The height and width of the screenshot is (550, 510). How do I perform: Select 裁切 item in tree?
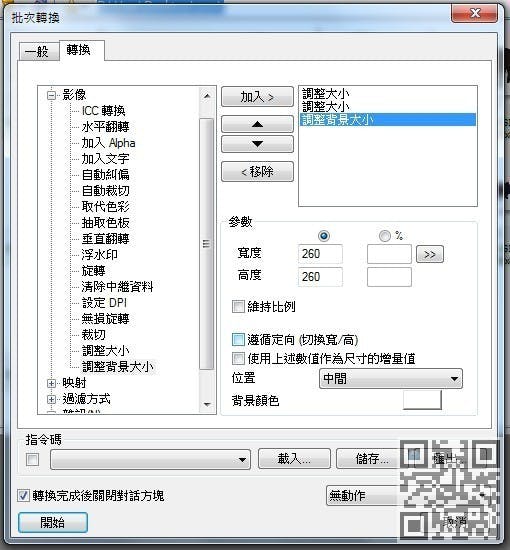tap(94, 335)
